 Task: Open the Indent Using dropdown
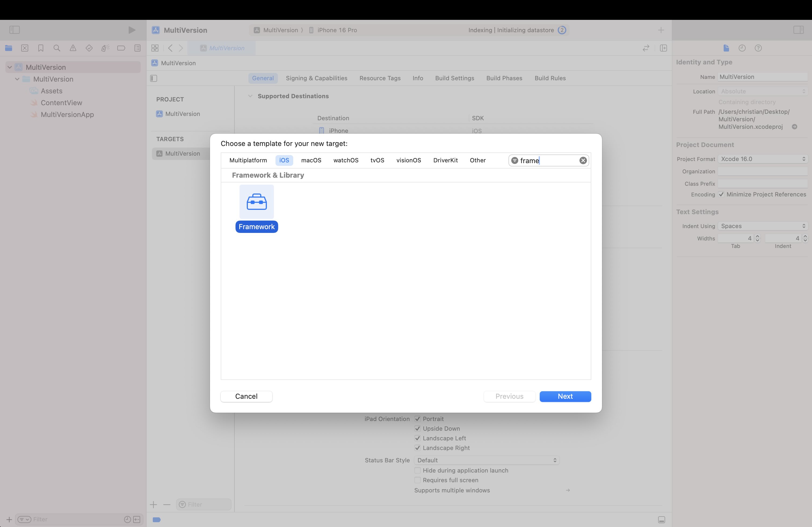763,226
